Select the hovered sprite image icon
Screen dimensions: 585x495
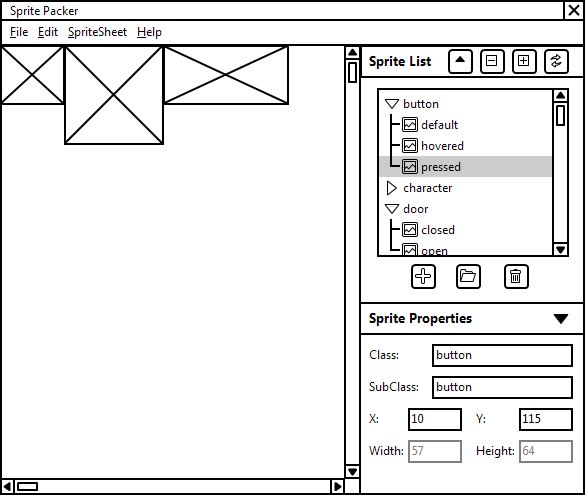click(x=410, y=145)
